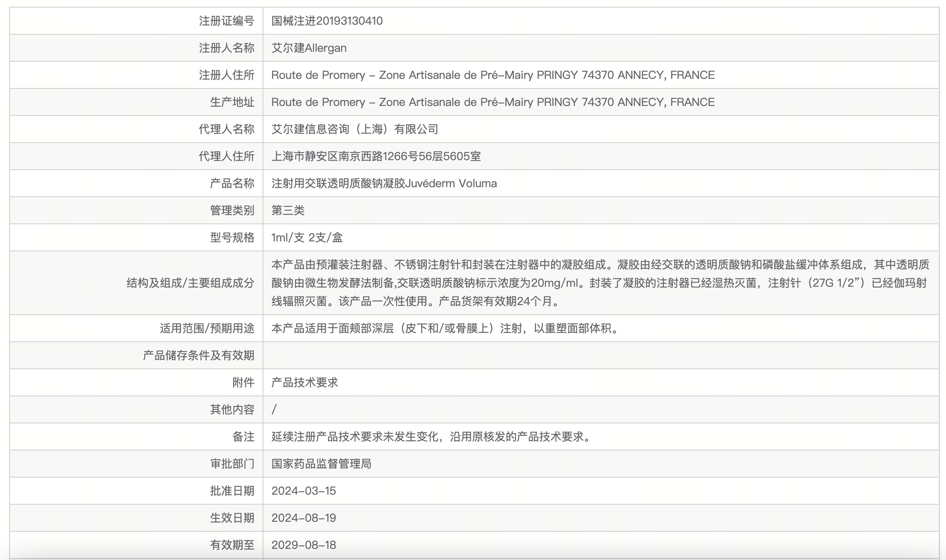The image size is (946, 560).
Task: Select intended use text 本产品适用于面颊部深层
Action: 445,328
